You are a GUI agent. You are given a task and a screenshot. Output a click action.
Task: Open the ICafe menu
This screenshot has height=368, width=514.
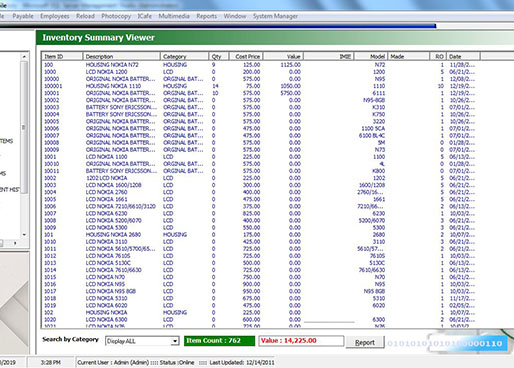click(x=145, y=16)
